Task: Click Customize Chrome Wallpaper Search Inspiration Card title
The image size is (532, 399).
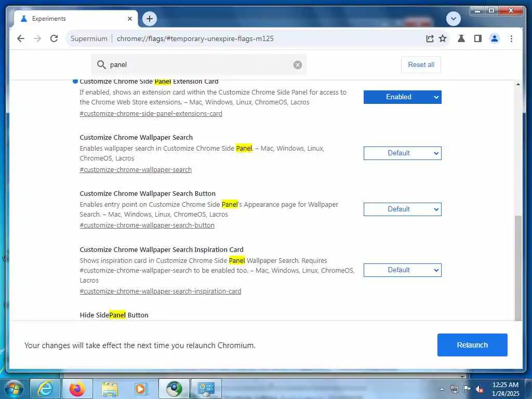Action: pos(162,249)
